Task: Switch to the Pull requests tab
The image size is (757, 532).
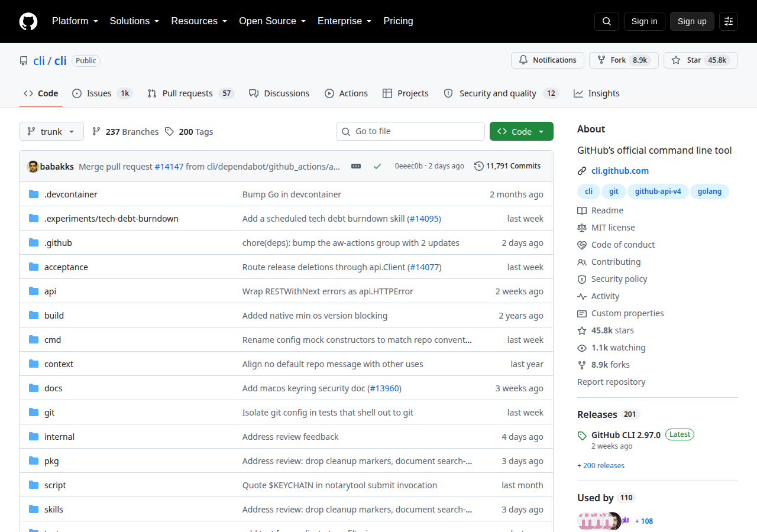Action: coord(191,93)
